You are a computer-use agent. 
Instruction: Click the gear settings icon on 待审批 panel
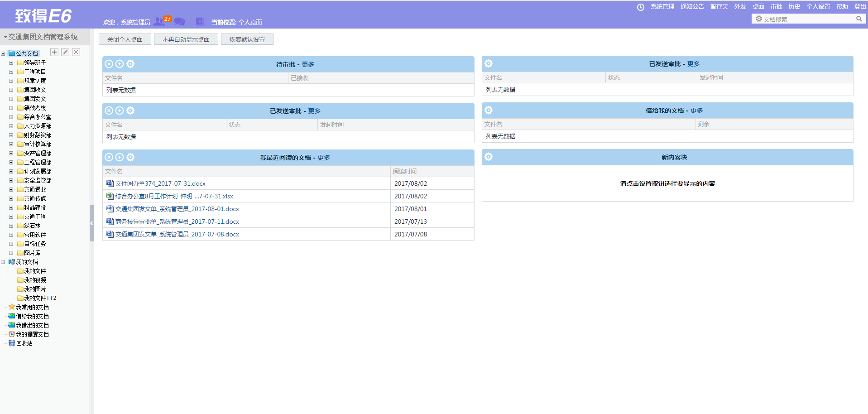point(130,64)
